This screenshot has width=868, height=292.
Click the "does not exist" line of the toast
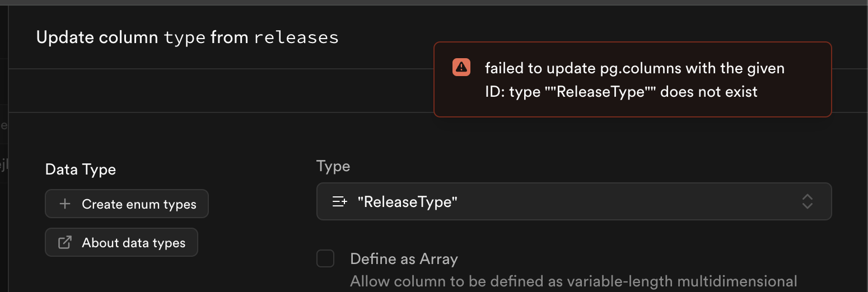pyautogui.click(x=621, y=92)
